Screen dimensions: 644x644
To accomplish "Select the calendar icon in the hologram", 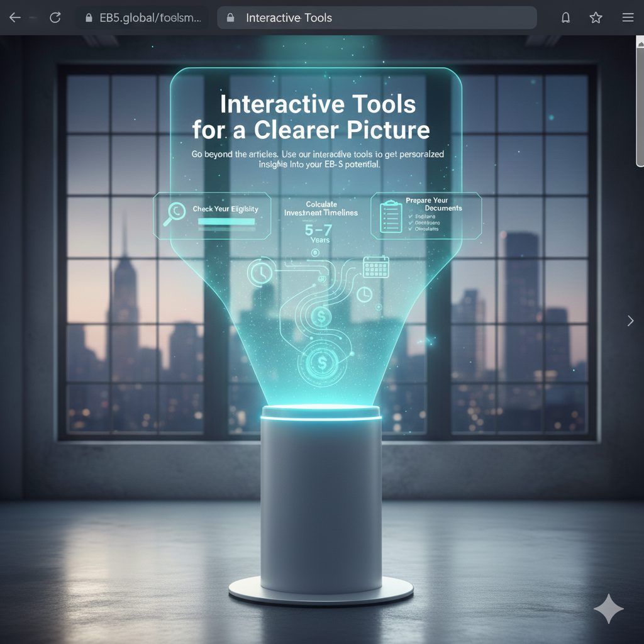I will pyautogui.click(x=375, y=267).
